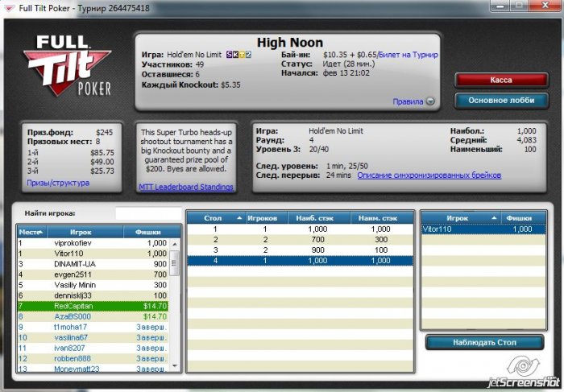Click the S shootout tournament icon

tap(229, 55)
